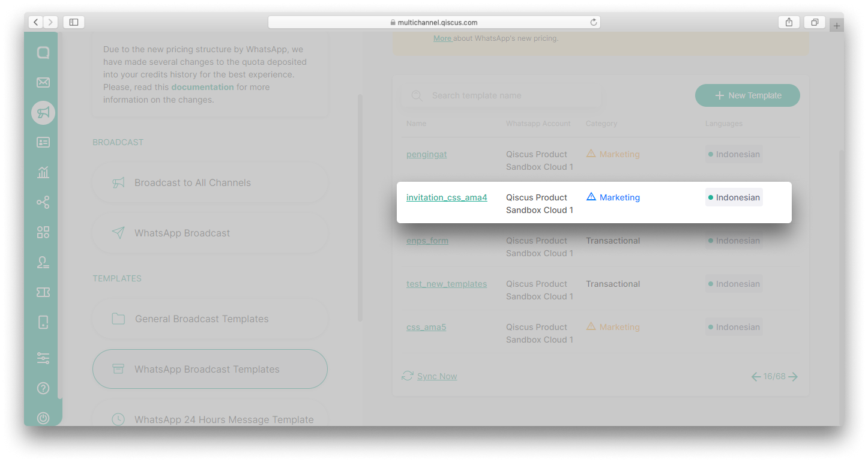Go to previous page arrow of templates
The height and width of the screenshot is (462, 868).
[x=756, y=377]
